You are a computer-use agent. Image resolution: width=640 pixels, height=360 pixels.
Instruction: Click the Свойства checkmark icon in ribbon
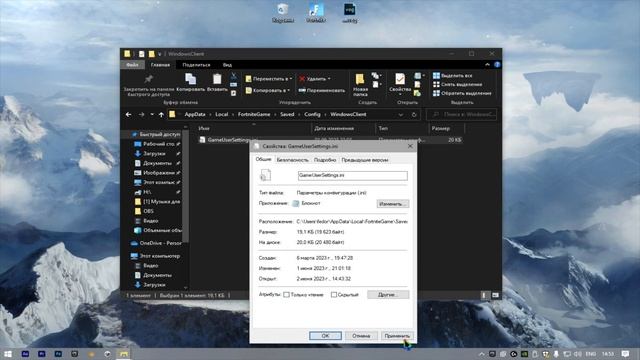(x=400, y=79)
